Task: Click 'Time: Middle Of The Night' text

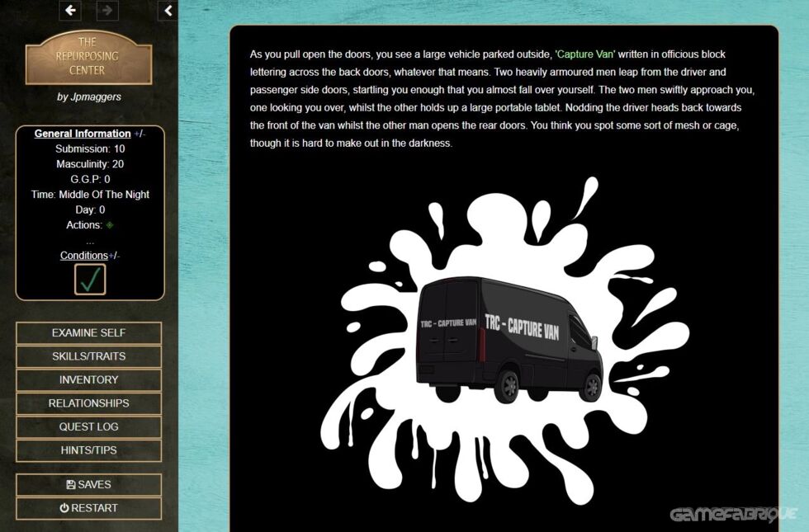Action: point(90,195)
